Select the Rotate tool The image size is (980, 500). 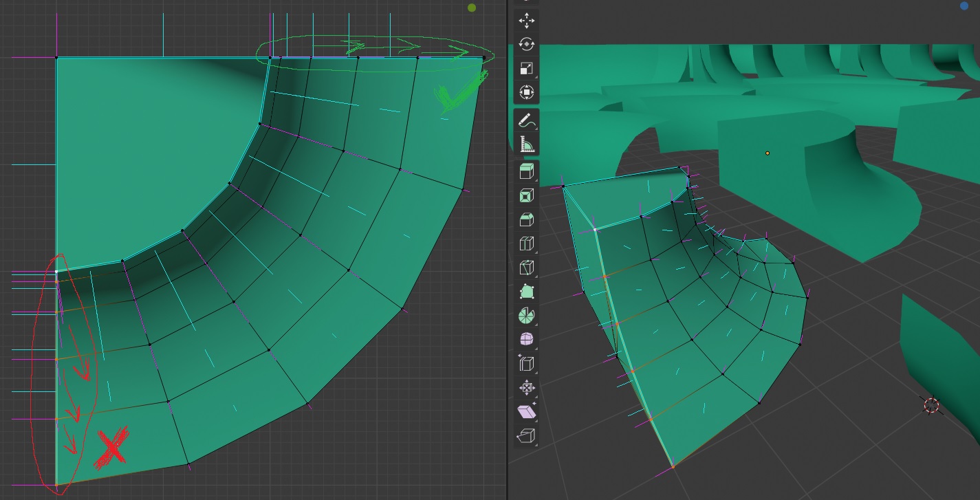[x=526, y=43]
